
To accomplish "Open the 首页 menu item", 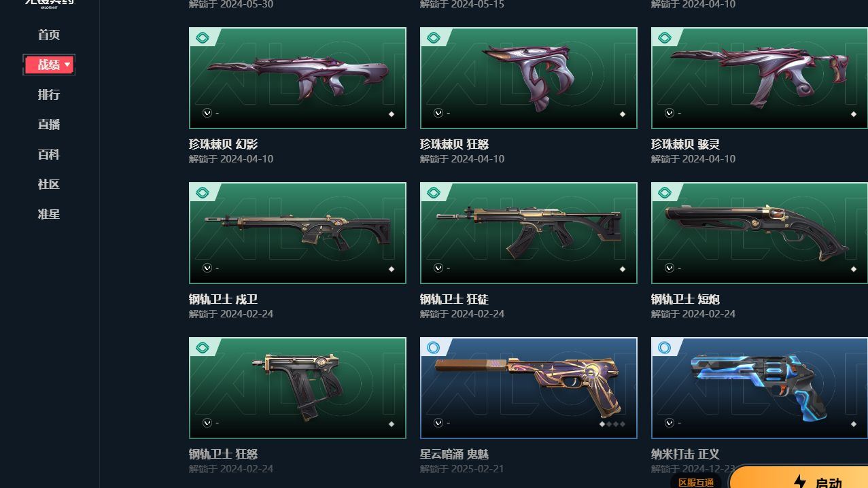I will tap(49, 35).
